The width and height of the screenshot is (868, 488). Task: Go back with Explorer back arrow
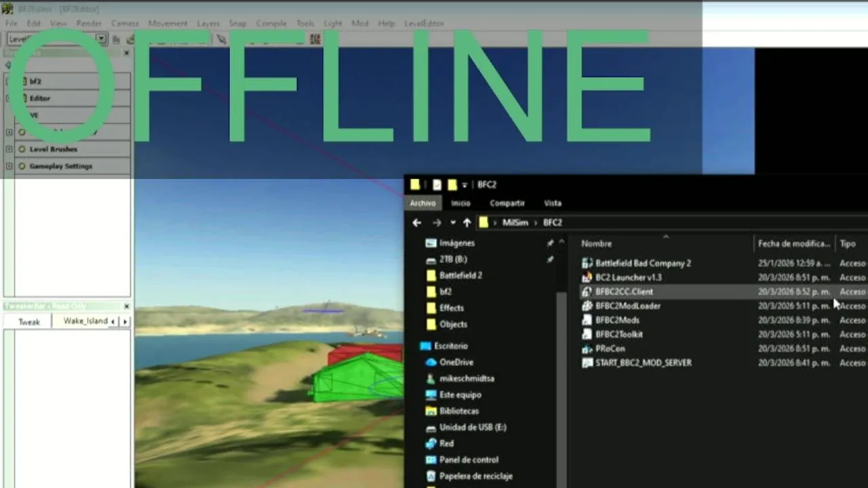[416, 222]
